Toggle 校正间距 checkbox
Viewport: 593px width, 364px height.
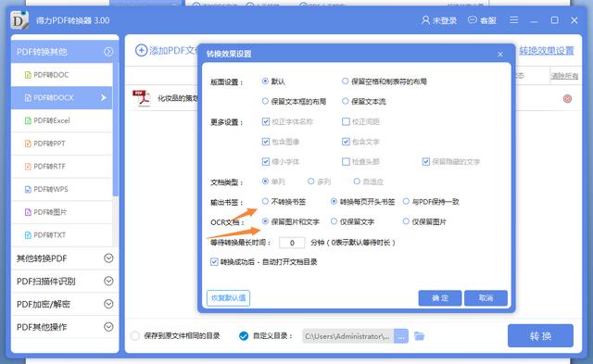(x=346, y=121)
